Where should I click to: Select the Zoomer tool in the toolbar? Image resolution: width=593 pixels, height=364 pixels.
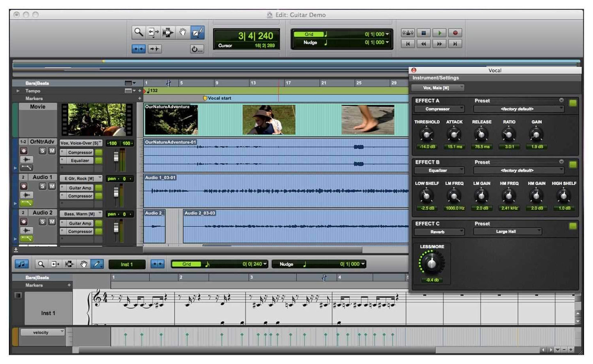coord(138,32)
